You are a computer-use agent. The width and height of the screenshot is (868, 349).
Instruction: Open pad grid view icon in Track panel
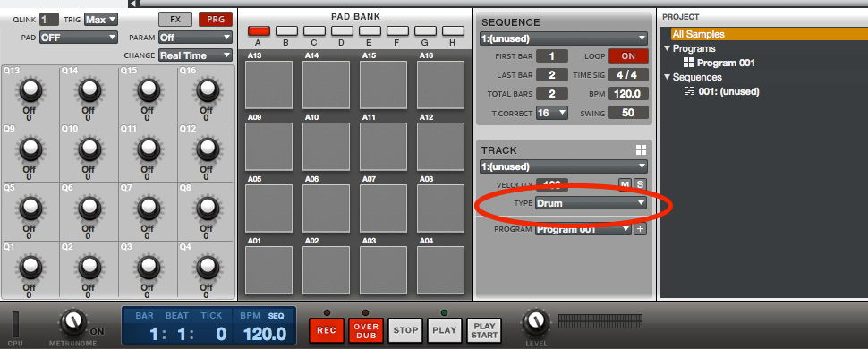641,150
